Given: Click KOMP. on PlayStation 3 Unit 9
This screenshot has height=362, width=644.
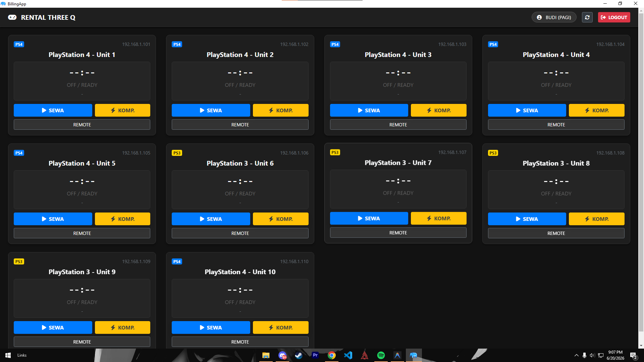Looking at the screenshot, I should 122,327.
